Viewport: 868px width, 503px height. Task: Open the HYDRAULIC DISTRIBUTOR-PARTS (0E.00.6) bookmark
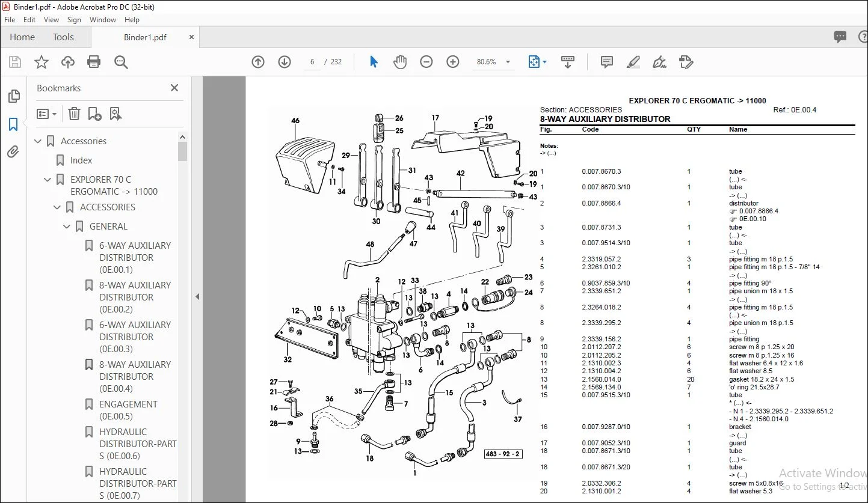click(x=138, y=444)
